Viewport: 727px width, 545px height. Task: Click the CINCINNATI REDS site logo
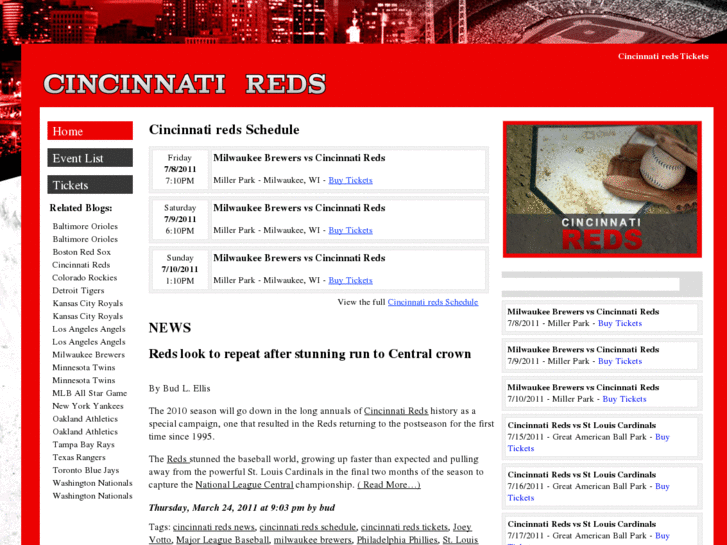coord(185,84)
